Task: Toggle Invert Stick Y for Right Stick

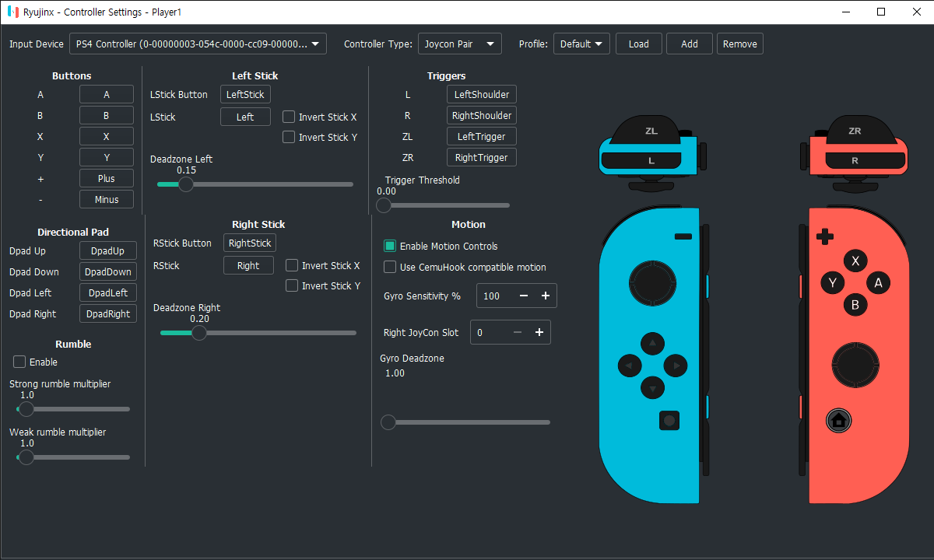Action: point(292,285)
